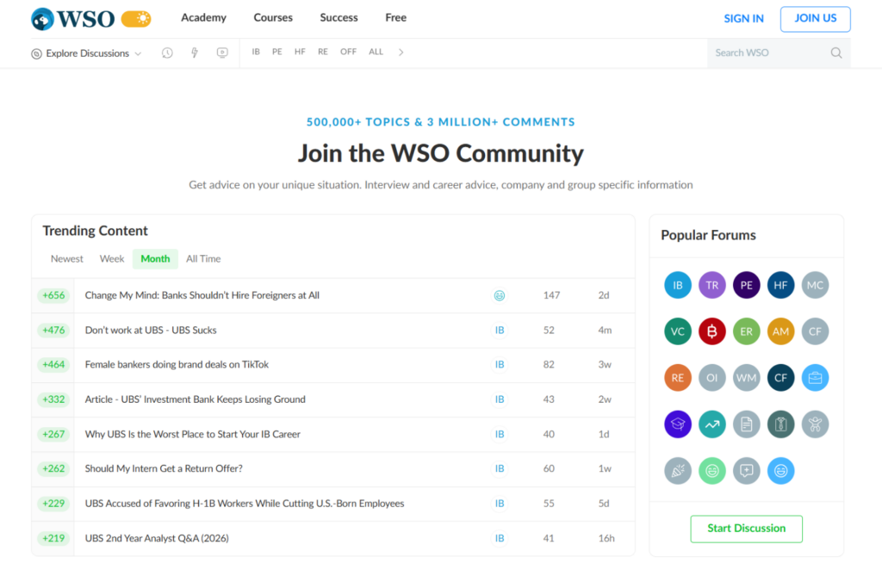This screenshot has width=882, height=588.
Task: Click the HF forum circle in Popular Forums
Action: (x=780, y=285)
